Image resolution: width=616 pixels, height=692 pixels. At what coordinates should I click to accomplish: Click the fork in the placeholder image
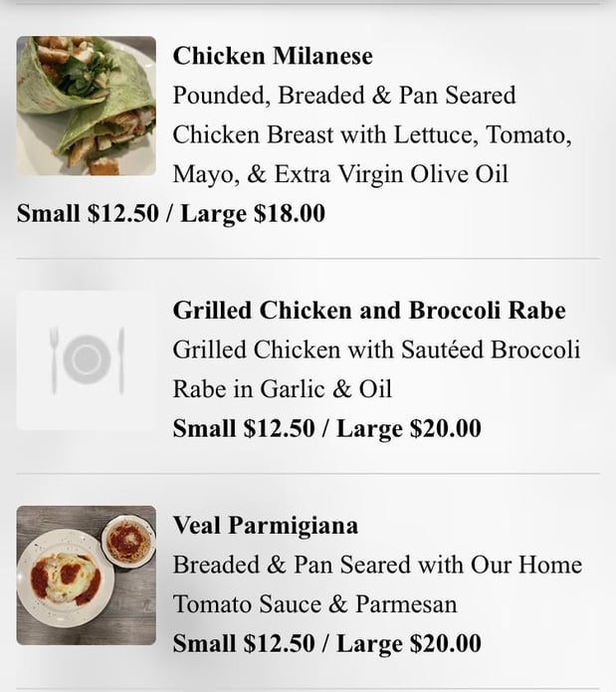point(55,359)
